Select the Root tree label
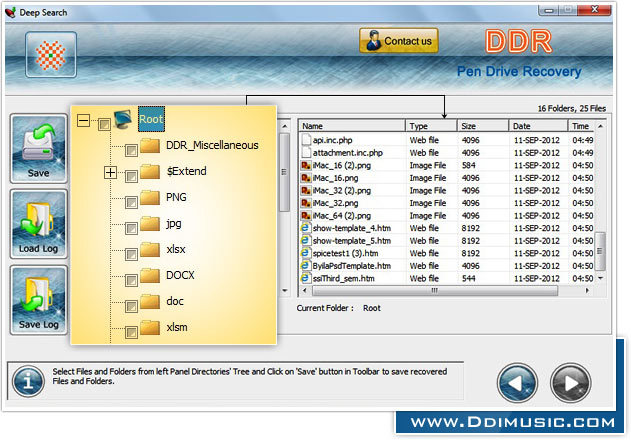631x440 pixels. 151,119
